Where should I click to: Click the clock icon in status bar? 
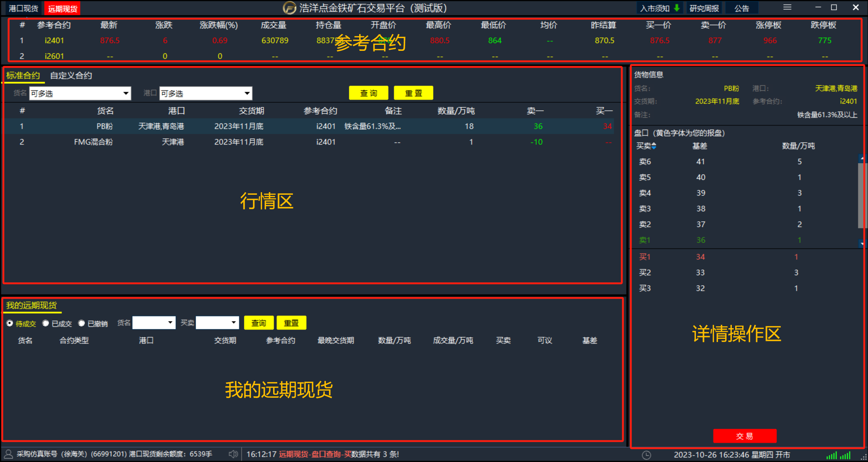tap(647, 455)
